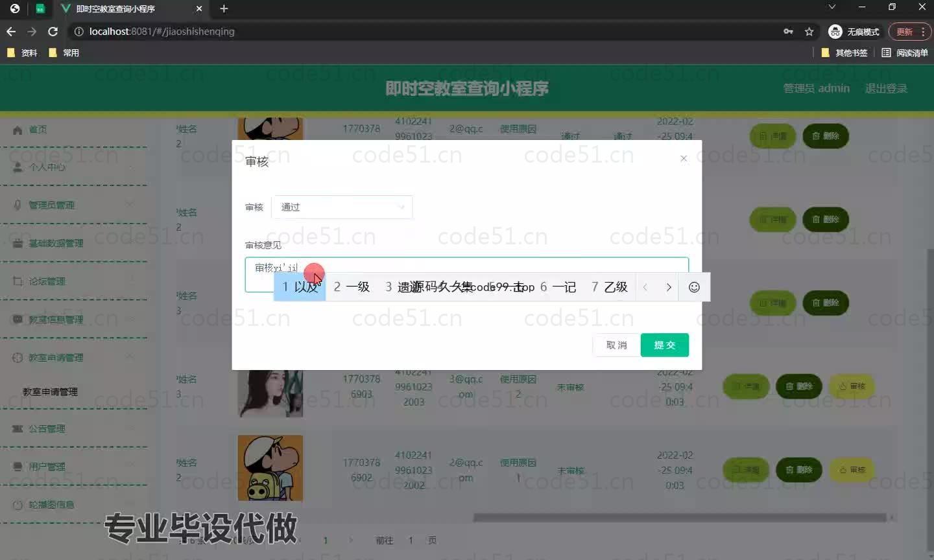The width and height of the screenshot is (934, 560).
Task: Pick IME candidate 1 以及
Action: [300, 286]
